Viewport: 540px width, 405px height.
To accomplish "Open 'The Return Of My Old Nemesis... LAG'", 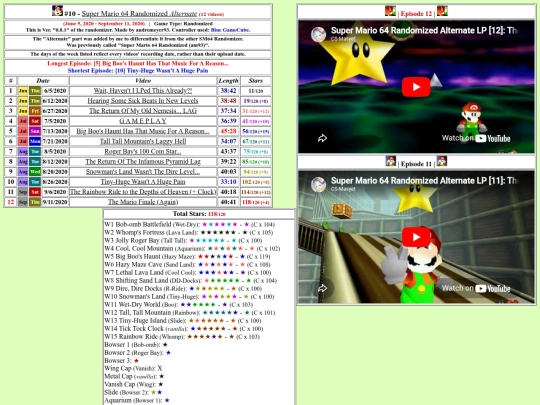I will pyautogui.click(x=143, y=111).
